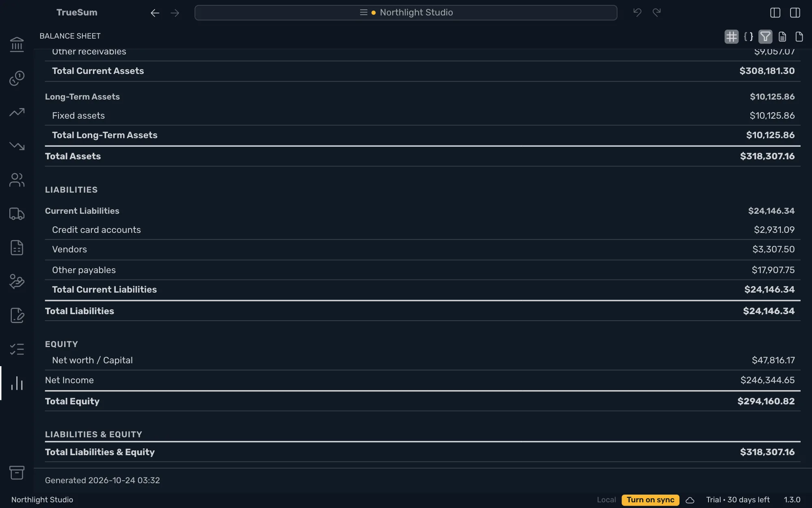Click the lined document export icon
812x508 pixels.
tap(782, 37)
